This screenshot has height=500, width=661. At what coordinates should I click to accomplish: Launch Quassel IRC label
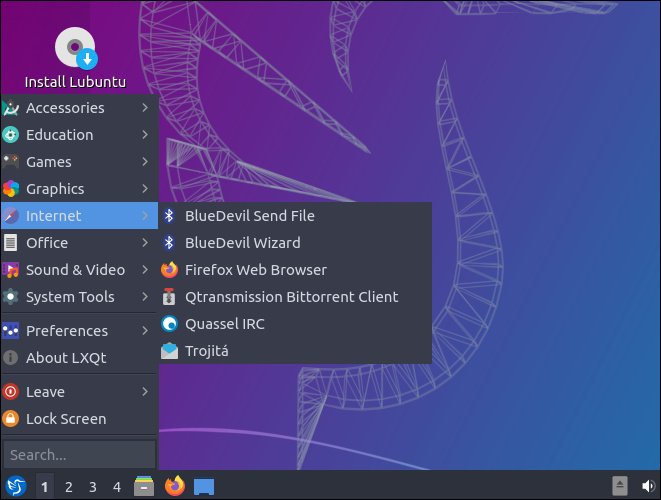225,324
